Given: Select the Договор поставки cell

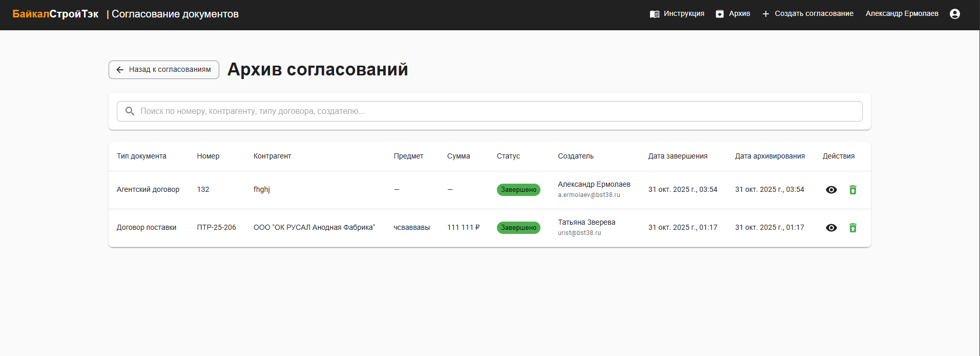Looking at the screenshot, I should (147, 228).
